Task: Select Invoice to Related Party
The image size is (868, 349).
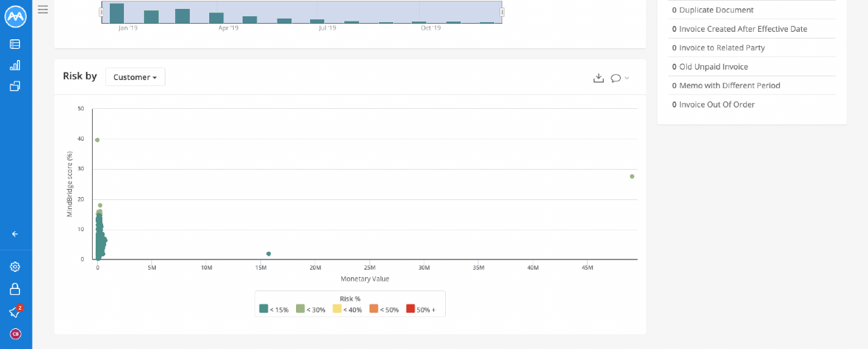Action: point(752,47)
